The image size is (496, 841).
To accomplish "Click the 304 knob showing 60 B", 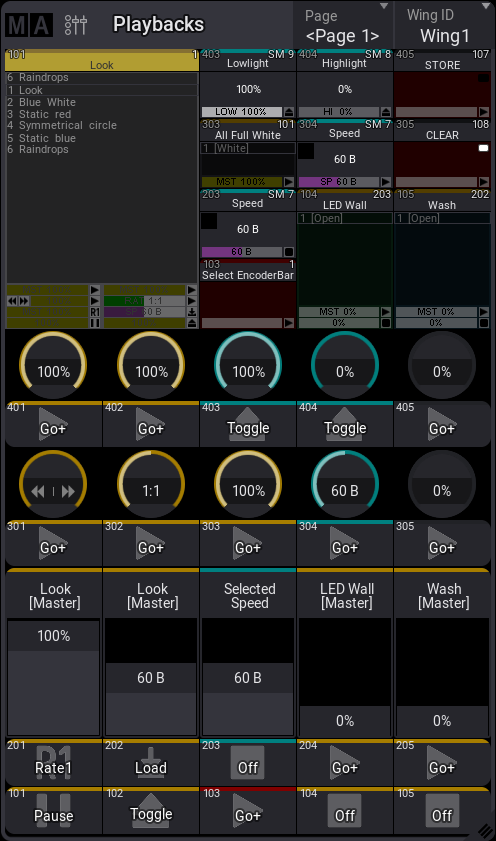I will pyautogui.click(x=345, y=484).
